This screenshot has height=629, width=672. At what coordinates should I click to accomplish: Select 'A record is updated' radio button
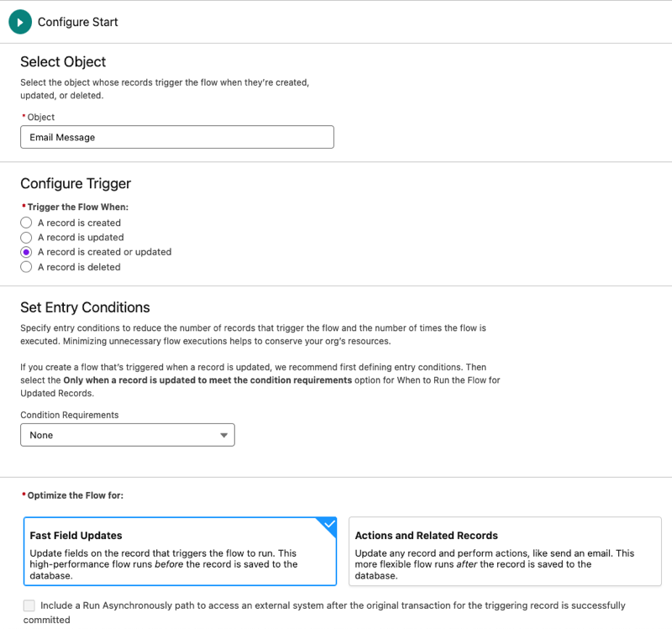point(26,238)
